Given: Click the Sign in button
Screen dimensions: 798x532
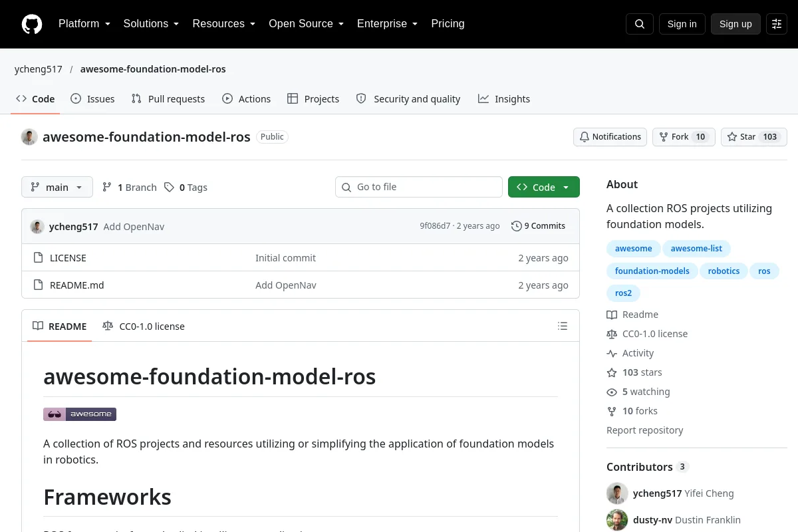Looking at the screenshot, I should tap(682, 24).
